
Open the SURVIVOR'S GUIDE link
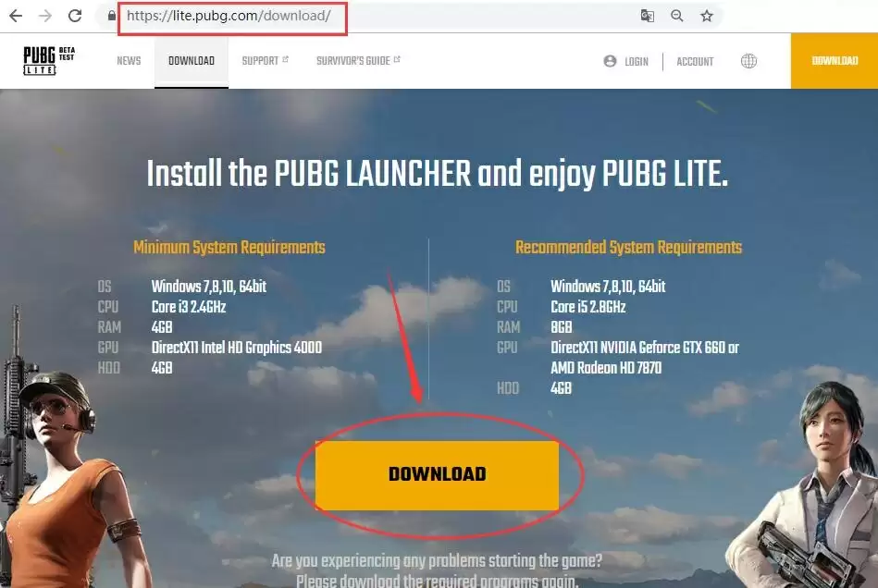tap(358, 61)
